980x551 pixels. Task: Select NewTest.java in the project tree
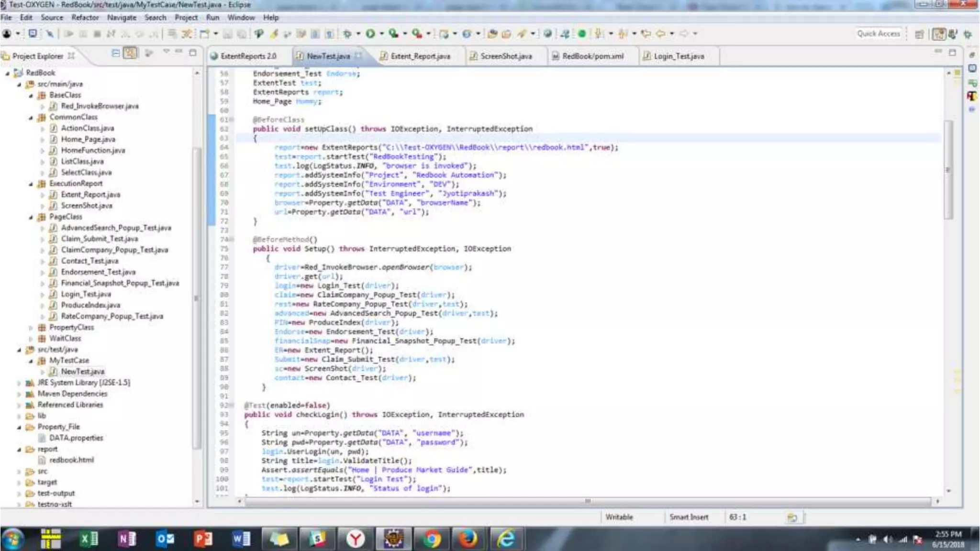tap(83, 372)
